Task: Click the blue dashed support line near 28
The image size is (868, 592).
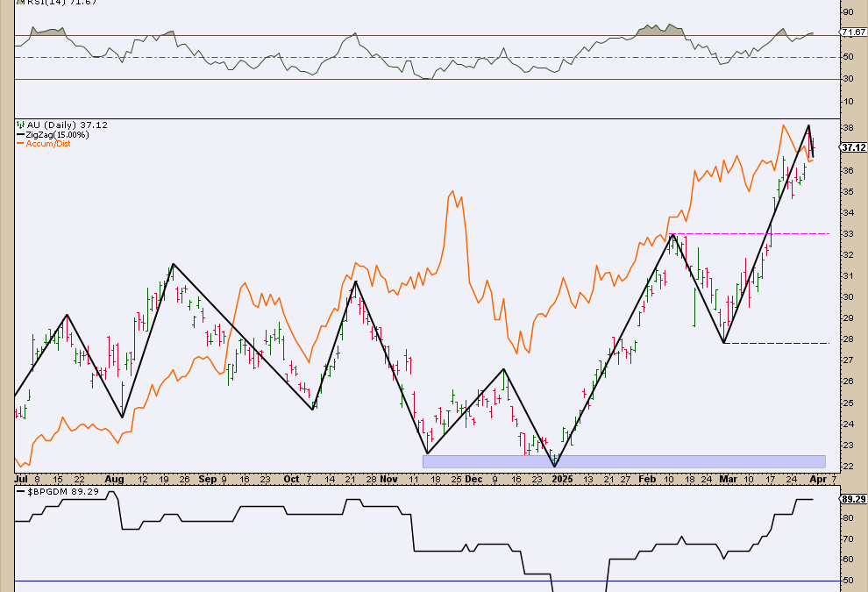Action: [x=776, y=343]
